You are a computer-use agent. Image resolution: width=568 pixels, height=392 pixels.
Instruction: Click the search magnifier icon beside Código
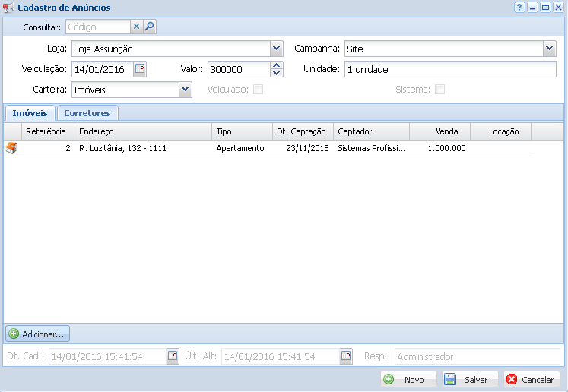pos(150,27)
